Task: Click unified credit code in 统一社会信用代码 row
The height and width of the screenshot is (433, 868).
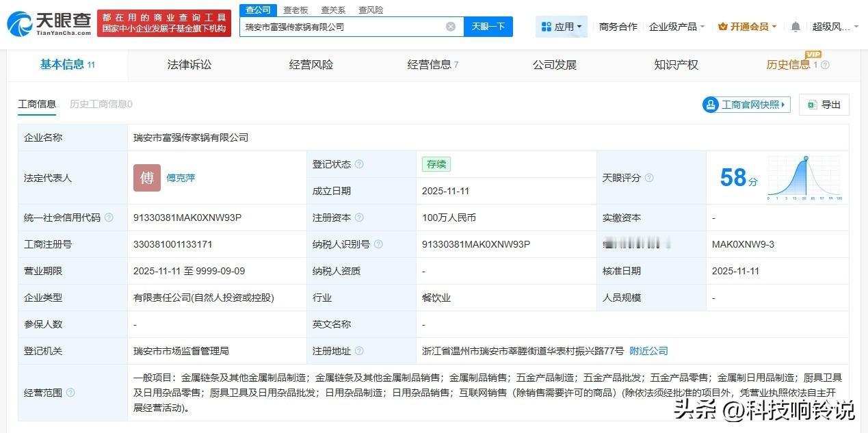Action: tap(187, 218)
